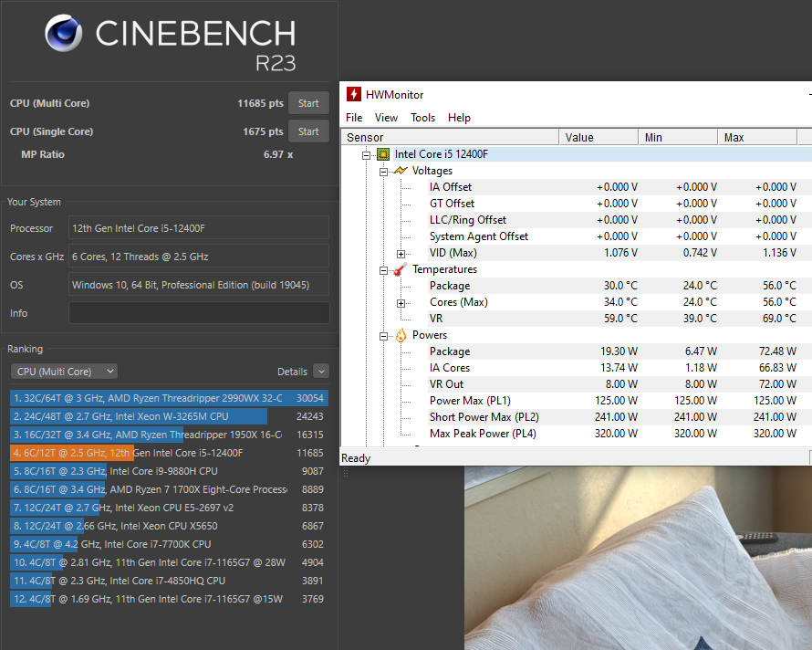Image resolution: width=812 pixels, height=650 pixels.
Task: Click the Value column header
Action: (x=599, y=137)
